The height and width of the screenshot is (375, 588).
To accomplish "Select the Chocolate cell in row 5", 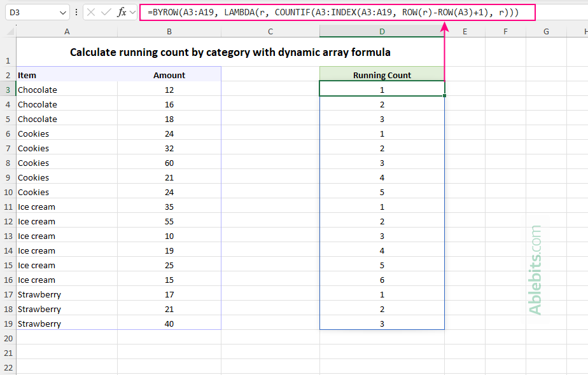I will (67, 119).
